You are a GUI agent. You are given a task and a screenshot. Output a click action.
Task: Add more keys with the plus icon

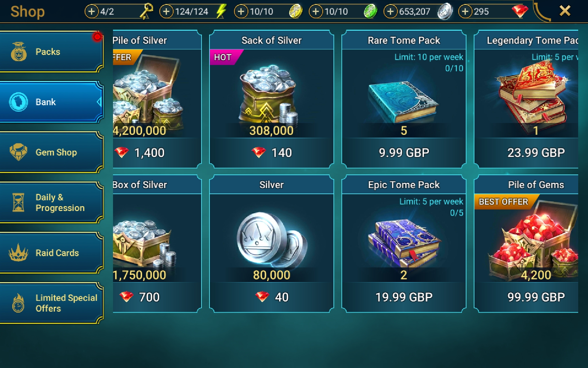[91, 12]
